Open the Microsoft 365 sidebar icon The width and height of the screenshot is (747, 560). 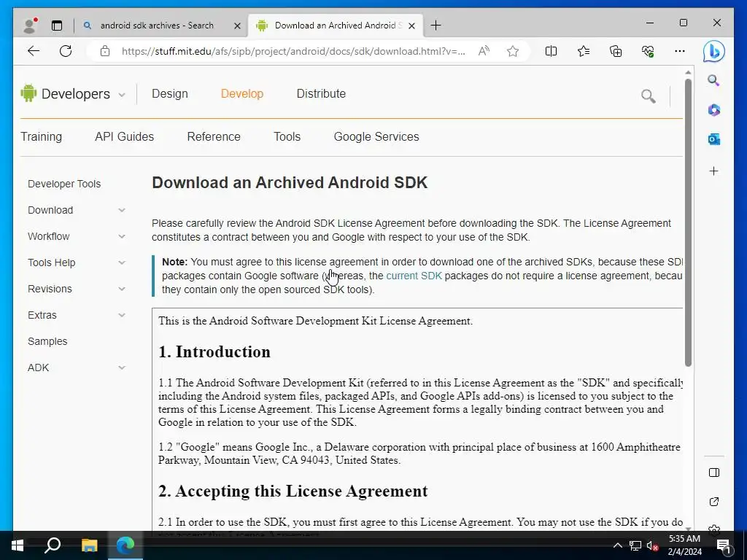[713, 110]
